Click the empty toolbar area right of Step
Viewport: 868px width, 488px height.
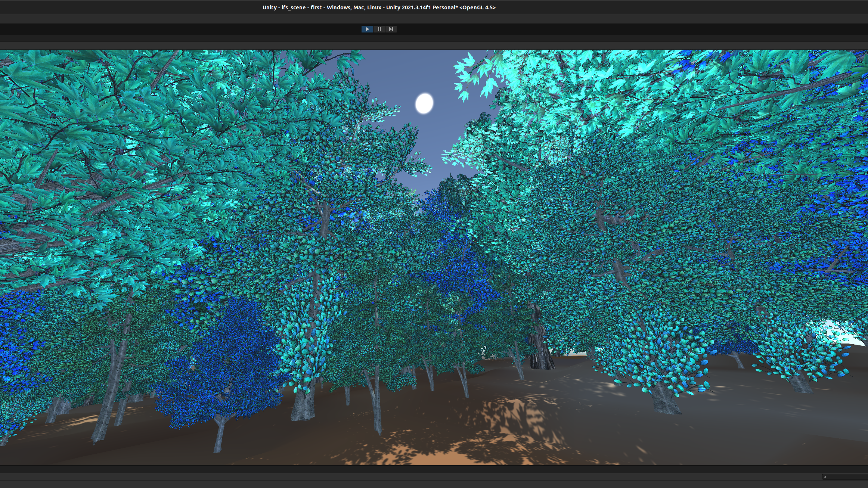point(598,29)
